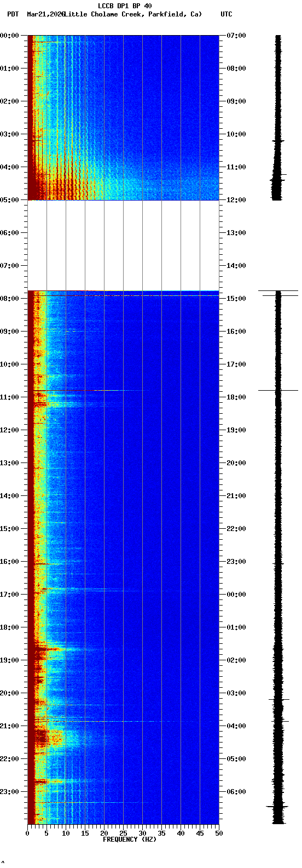Click frequency tick label 25
This screenshot has height=868, width=302.
click(x=123, y=833)
